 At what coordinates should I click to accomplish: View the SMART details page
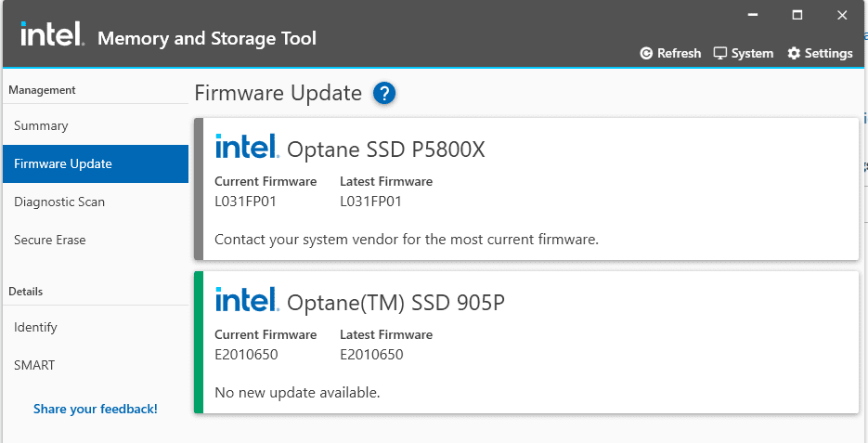34,365
